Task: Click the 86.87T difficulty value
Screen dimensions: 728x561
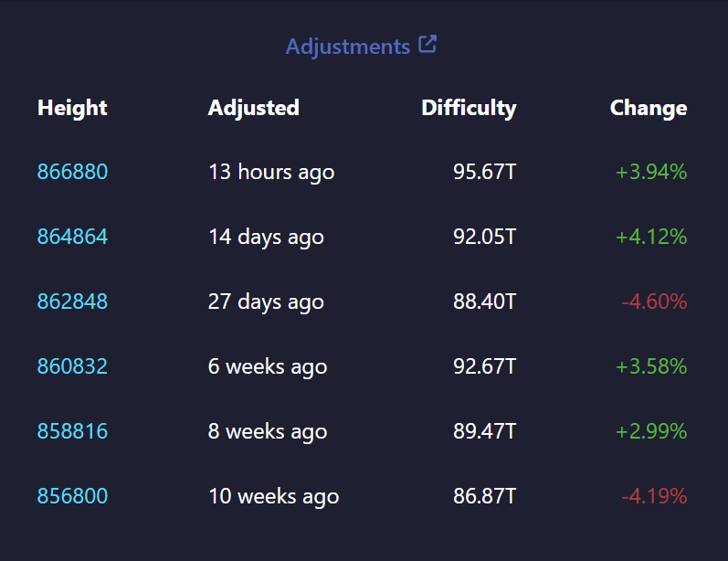Action: coord(485,496)
